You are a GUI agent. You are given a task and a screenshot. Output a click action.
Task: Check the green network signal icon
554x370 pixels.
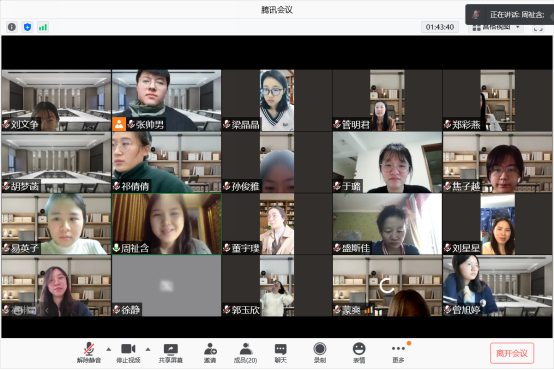click(x=43, y=27)
